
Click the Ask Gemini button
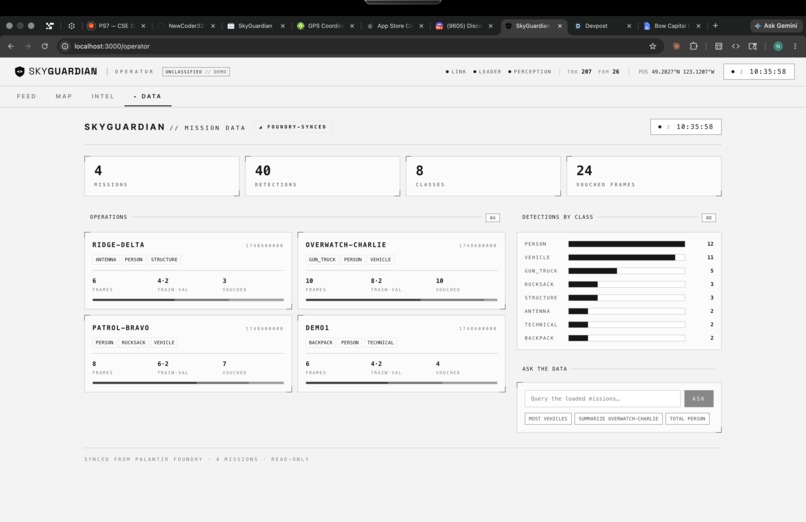(x=776, y=26)
